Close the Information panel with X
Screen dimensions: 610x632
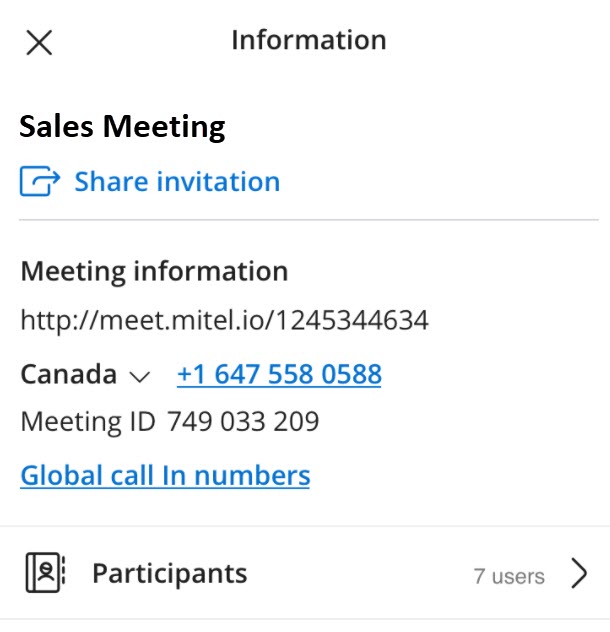(x=39, y=42)
